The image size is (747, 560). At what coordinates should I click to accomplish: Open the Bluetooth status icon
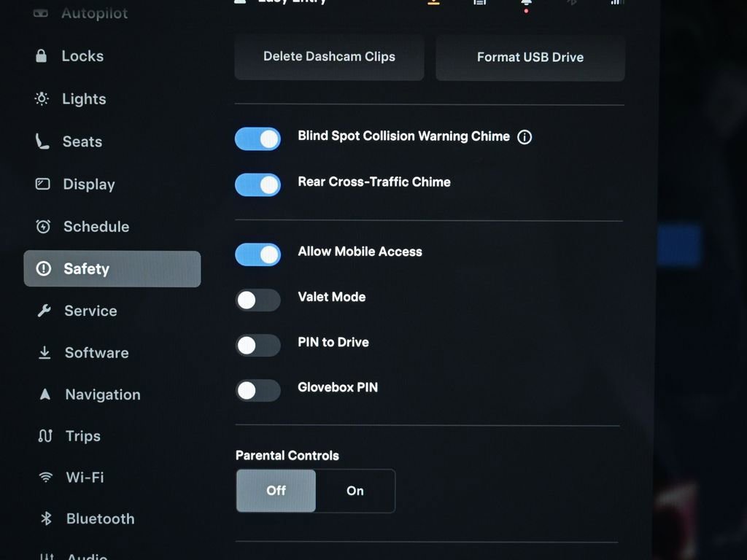[x=572, y=4]
